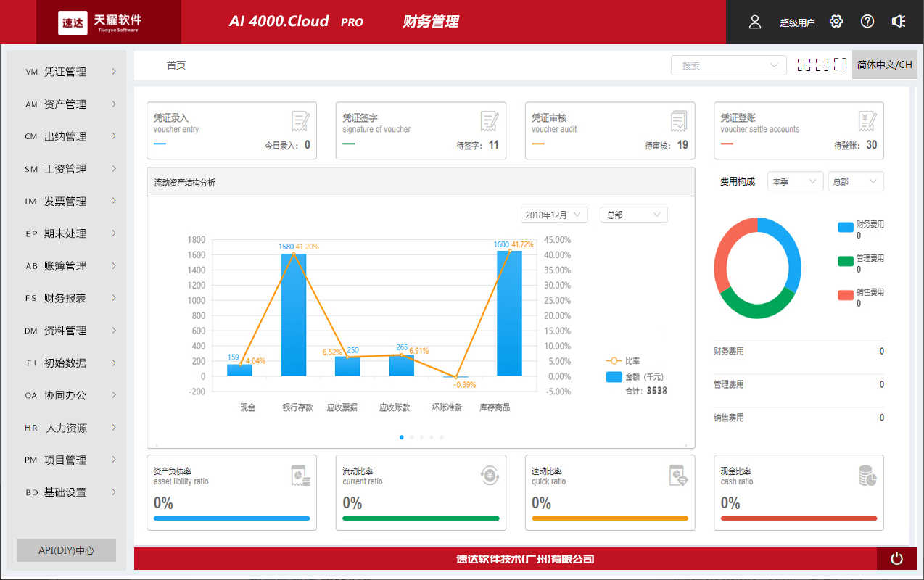Expand the 总部 branch selector above the chart
Screen dimensions: 924x580
tap(633, 215)
